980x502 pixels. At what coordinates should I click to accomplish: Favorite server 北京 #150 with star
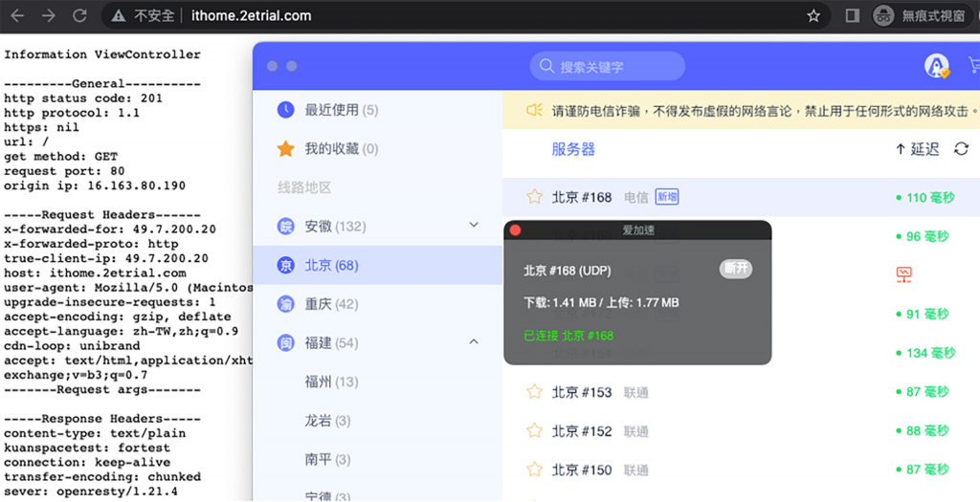click(x=534, y=469)
